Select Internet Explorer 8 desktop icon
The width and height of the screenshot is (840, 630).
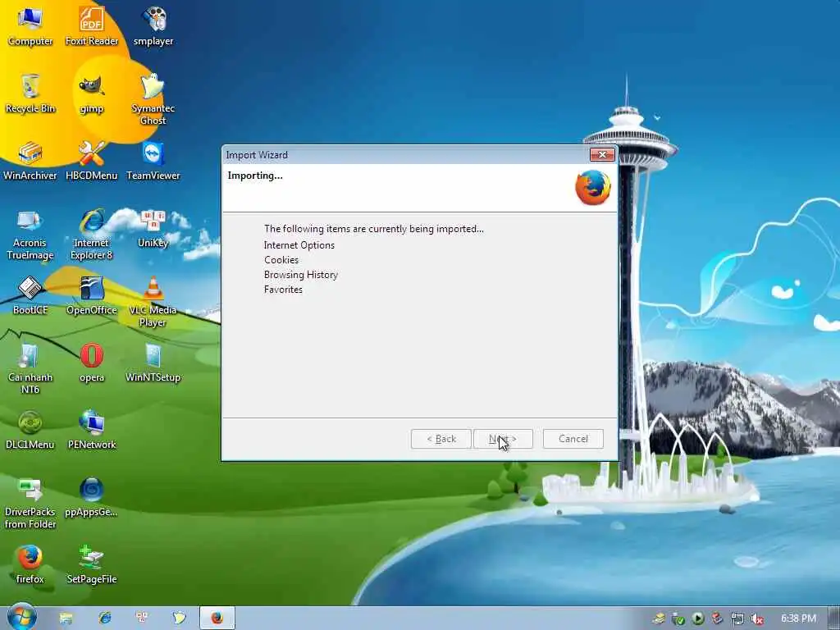click(92, 235)
